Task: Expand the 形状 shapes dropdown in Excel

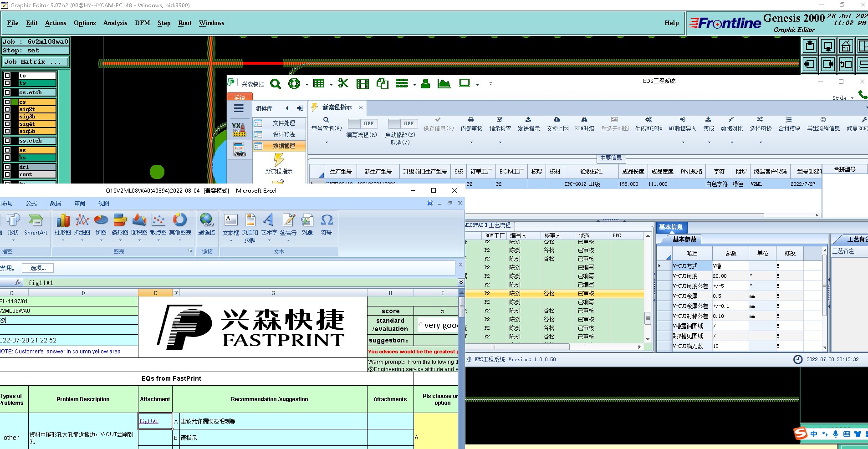Action: point(13,240)
